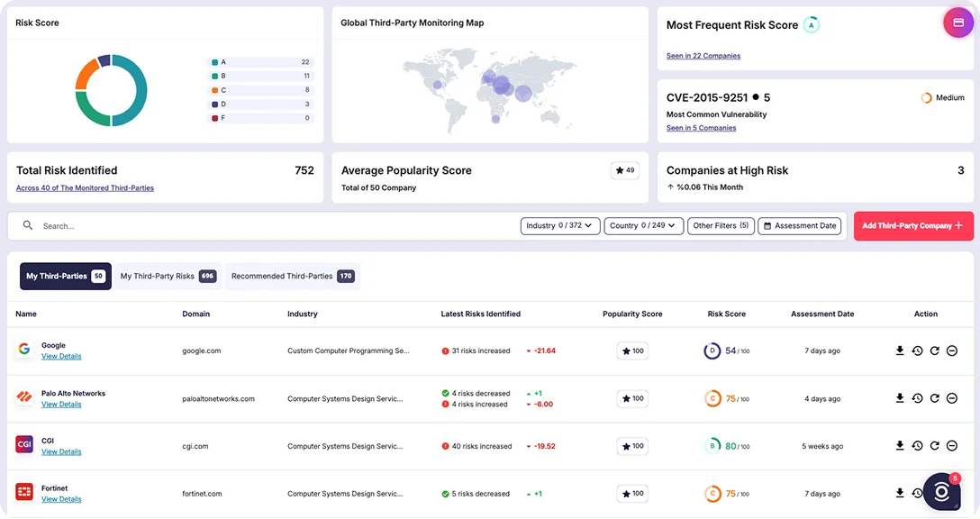This screenshot has height=519, width=980.
Task: Select grade F legend swatch
Action: pos(214,118)
